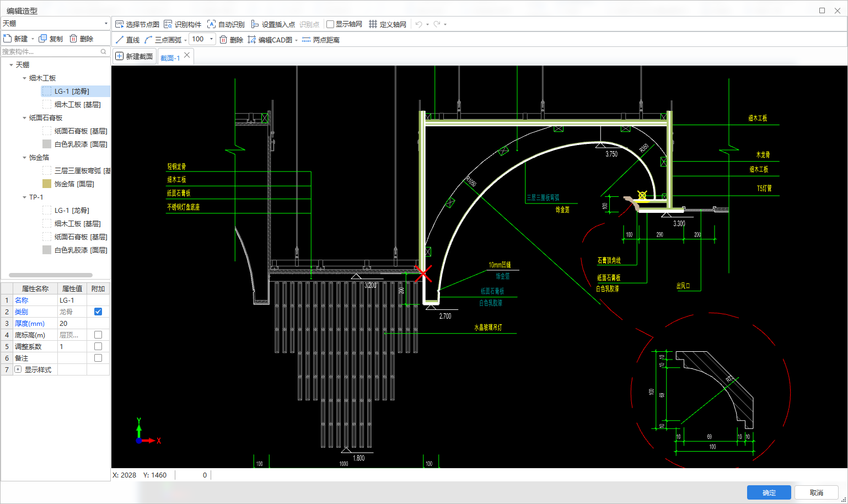Open the undo history dropdown arrow
This screenshot has height=504, width=848.
pyautogui.click(x=427, y=24)
